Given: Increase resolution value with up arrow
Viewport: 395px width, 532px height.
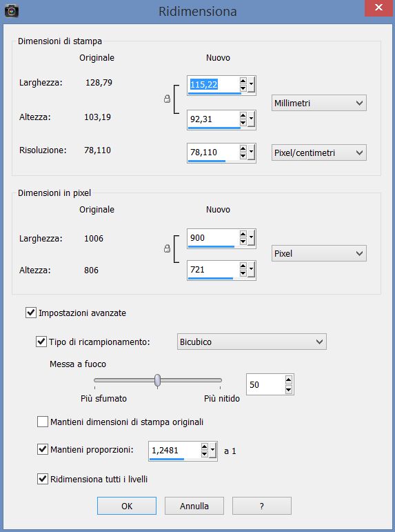Looking at the screenshot, I should pos(243,148).
